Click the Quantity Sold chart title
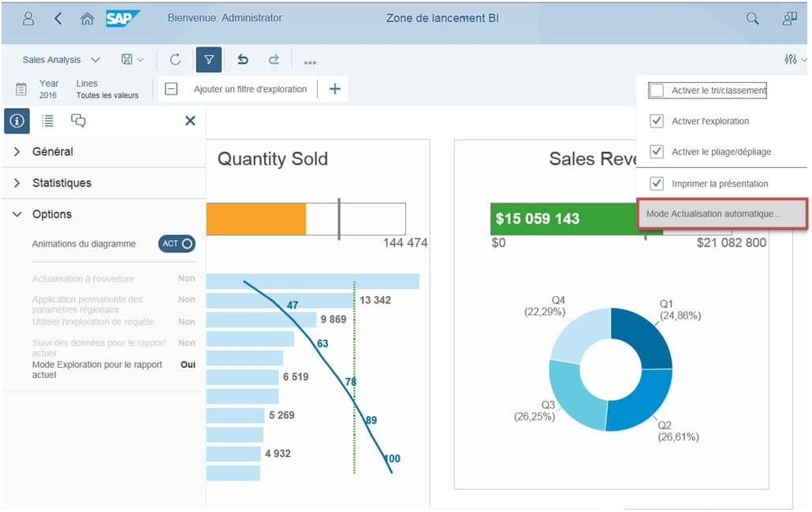 [x=273, y=159]
